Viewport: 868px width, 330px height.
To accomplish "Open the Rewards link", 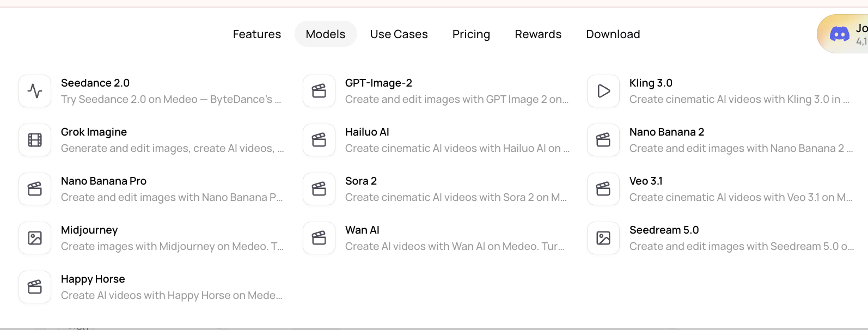I will tap(538, 34).
